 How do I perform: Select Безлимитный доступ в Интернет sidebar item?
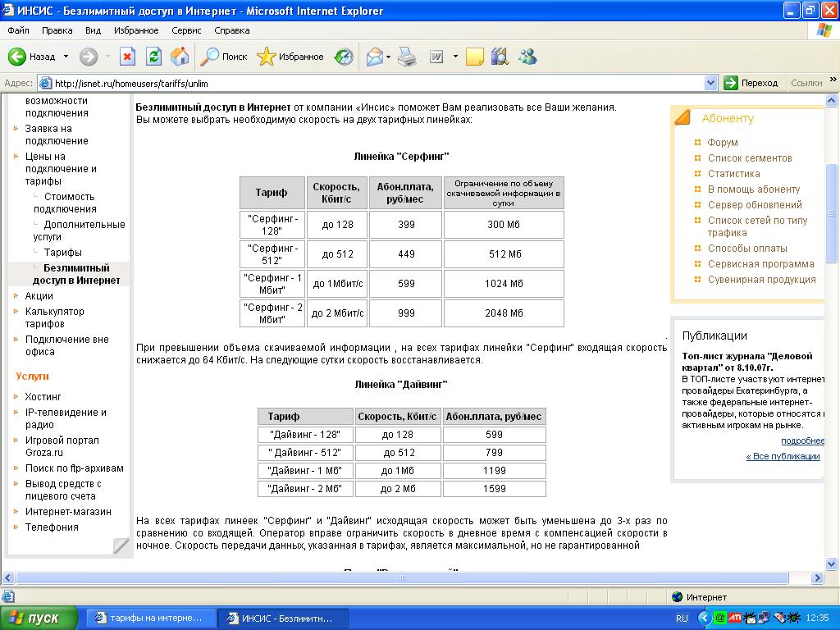(76, 274)
